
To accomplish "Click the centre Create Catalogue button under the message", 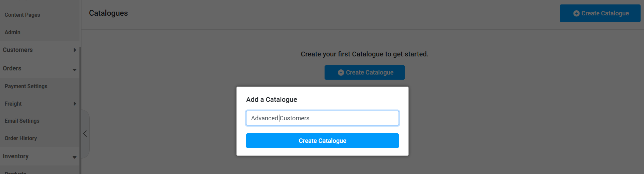I will pyautogui.click(x=365, y=72).
